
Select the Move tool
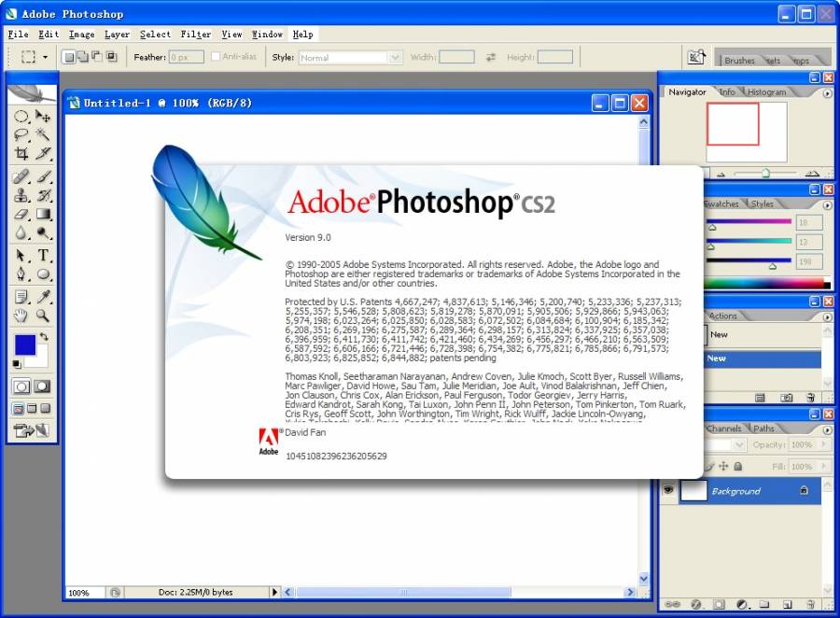coord(44,117)
